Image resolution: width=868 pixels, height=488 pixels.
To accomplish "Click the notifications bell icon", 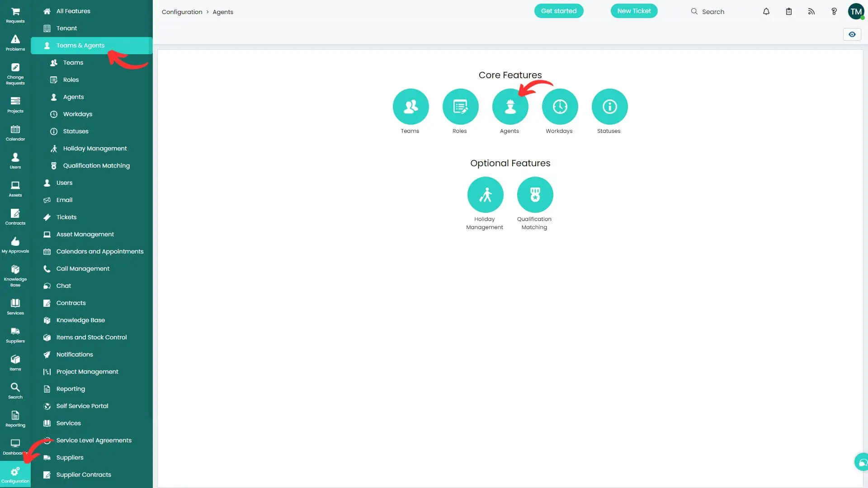I will click(766, 12).
